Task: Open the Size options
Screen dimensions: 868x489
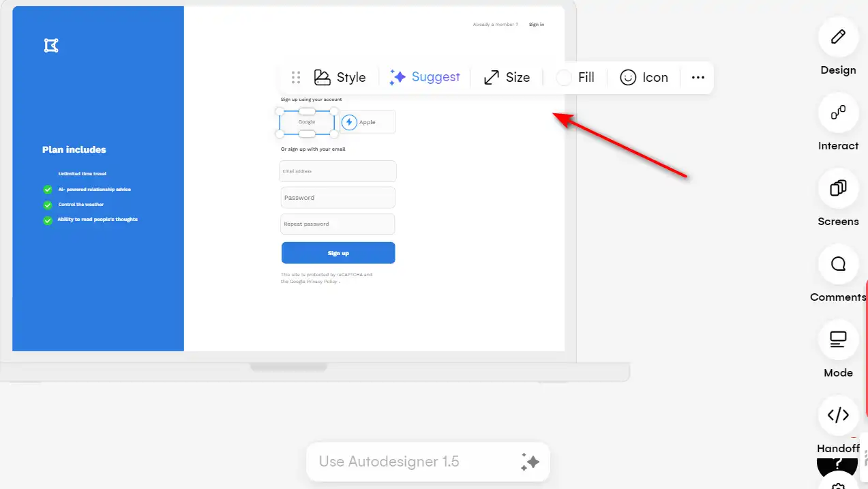Action: point(507,77)
